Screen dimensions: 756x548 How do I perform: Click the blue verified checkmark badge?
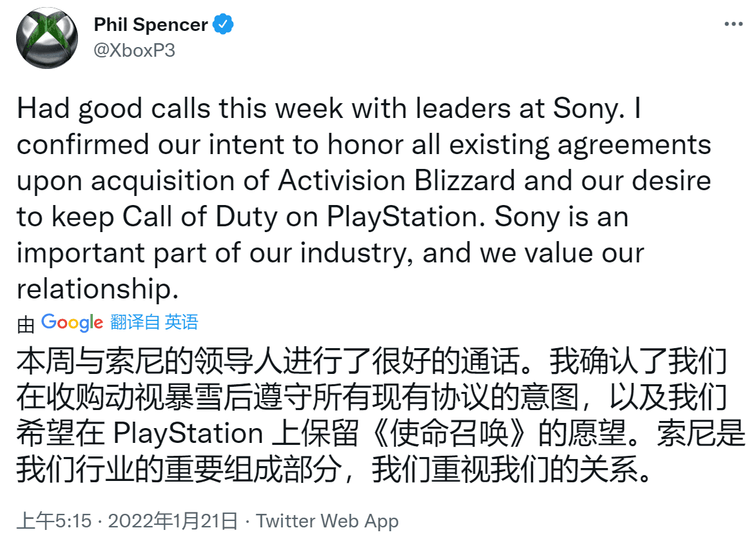[223, 24]
